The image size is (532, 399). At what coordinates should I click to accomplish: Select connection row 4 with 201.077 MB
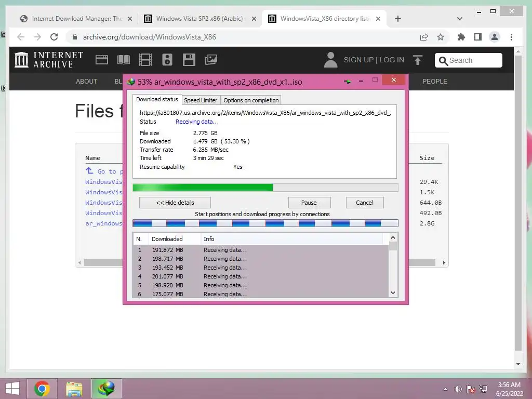261,276
